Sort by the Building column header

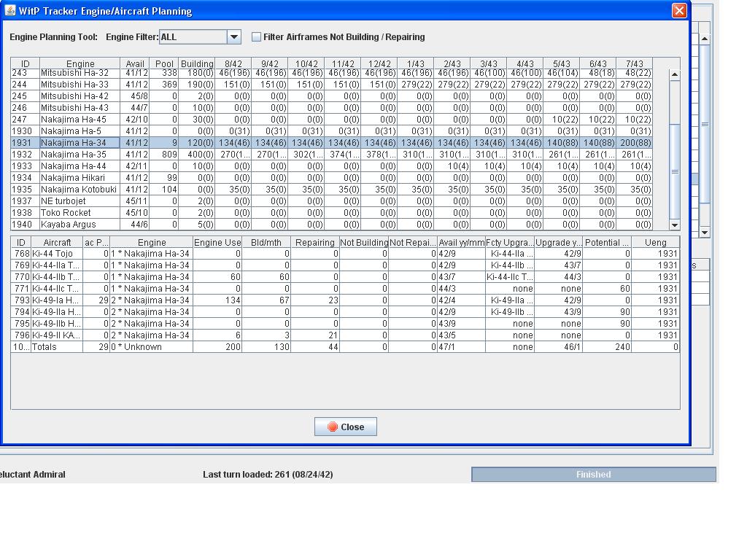pyautogui.click(x=197, y=63)
